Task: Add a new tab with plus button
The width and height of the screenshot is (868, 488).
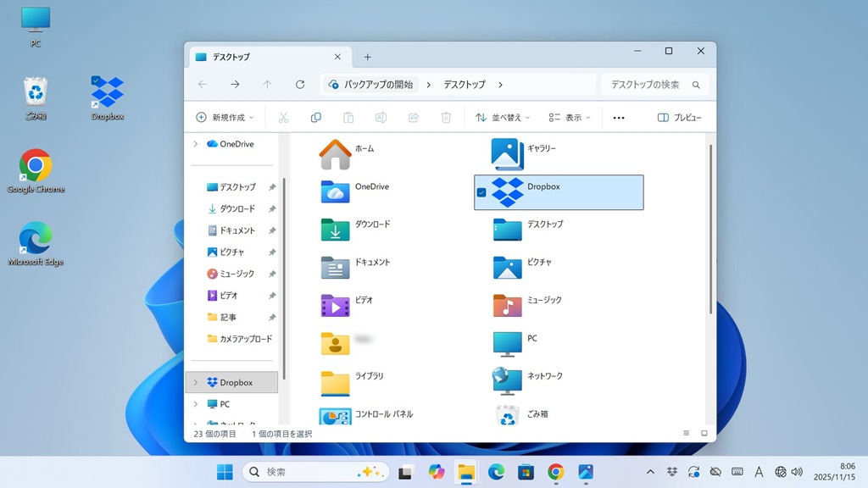Action: coord(367,57)
